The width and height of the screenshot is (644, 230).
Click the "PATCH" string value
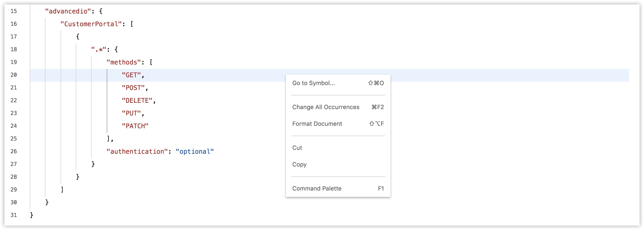coord(135,126)
